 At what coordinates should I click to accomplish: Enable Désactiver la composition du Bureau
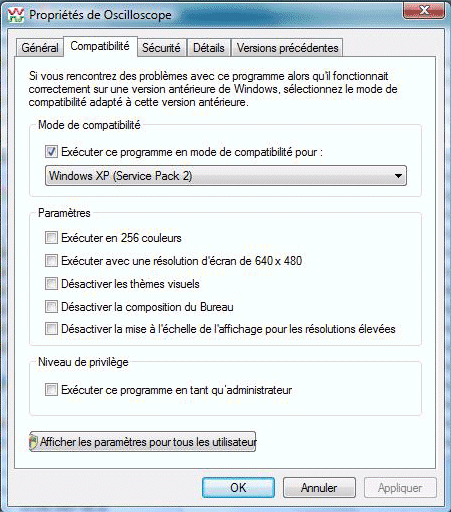point(51,307)
